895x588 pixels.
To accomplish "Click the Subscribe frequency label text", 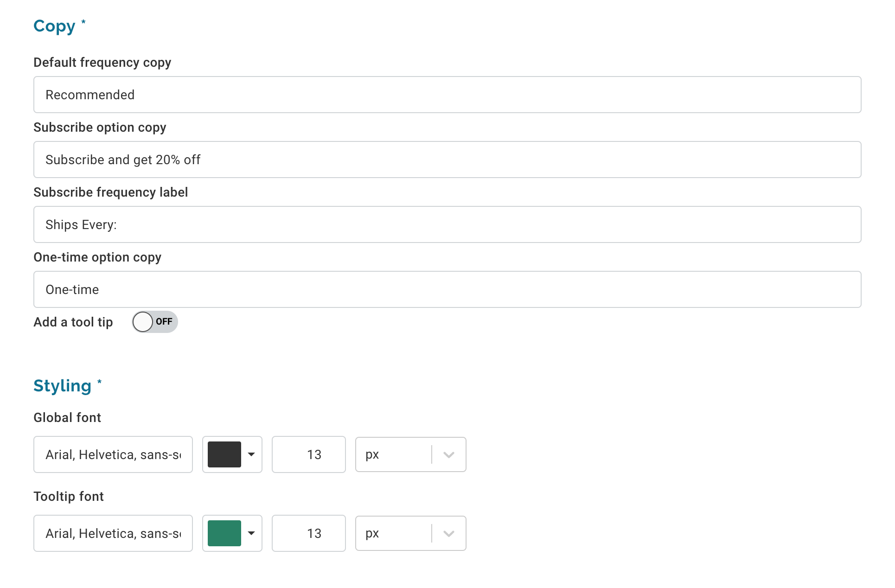I will (x=111, y=192).
